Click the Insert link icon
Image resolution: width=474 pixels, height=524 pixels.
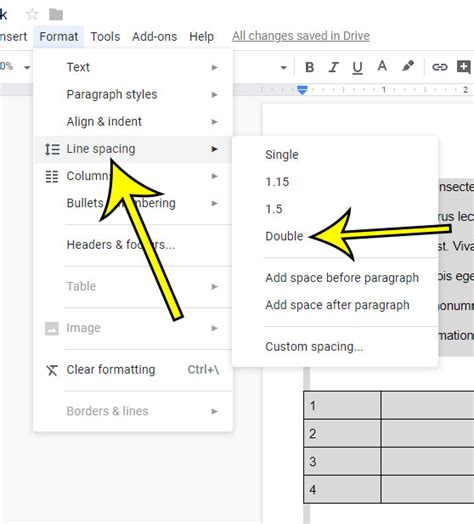point(440,67)
